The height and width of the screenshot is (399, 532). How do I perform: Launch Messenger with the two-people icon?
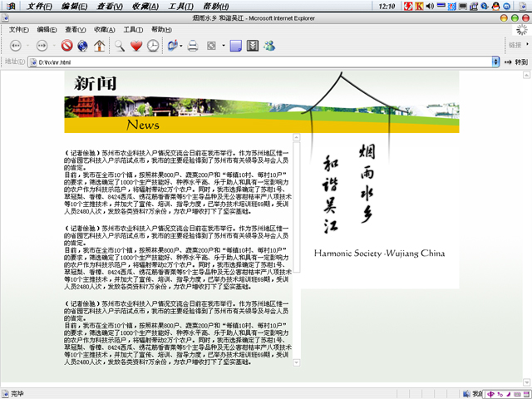[x=269, y=46]
